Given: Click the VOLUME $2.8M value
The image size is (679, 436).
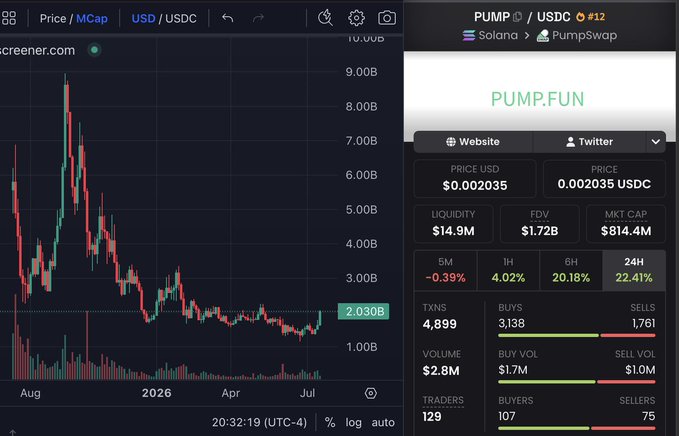Looking at the screenshot, I should [441, 371].
